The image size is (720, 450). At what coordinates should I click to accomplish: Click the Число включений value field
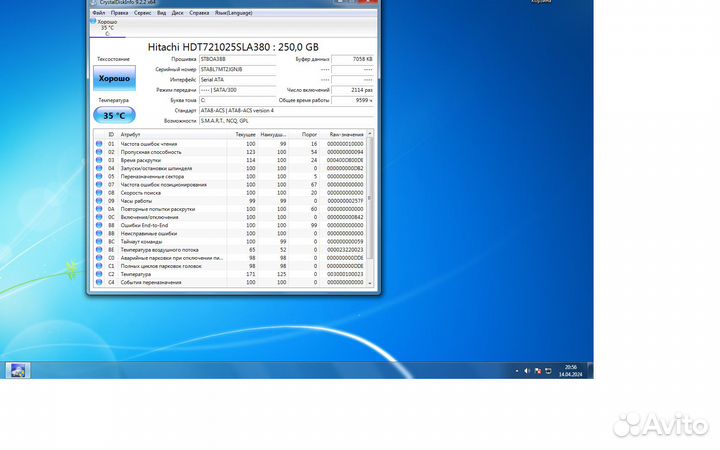353,90
